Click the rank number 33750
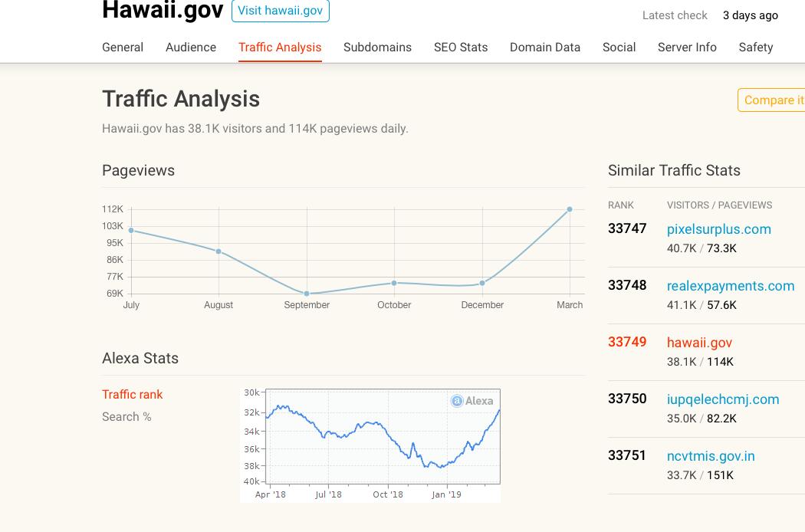The width and height of the screenshot is (805, 532). coord(627,399)
